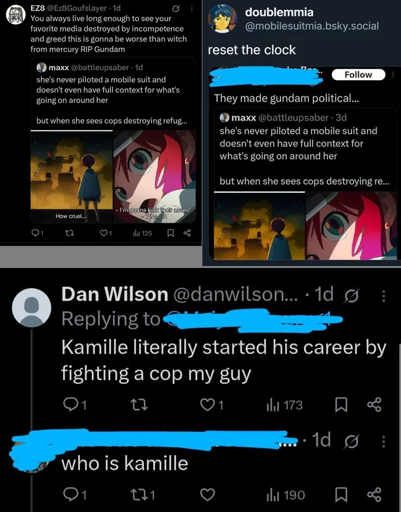Share the "who is kamille" reply
The height and width of the screenshot is (512, 401).
coord(374,495)
